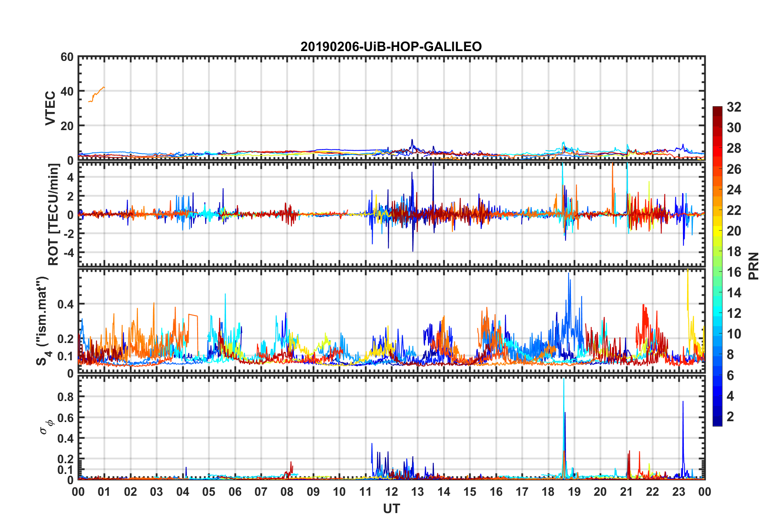This screenshot has height=532, width=783.
Task: Select the UT axis hour label 07
Action: pyautogui.click(x=261, y=492)
